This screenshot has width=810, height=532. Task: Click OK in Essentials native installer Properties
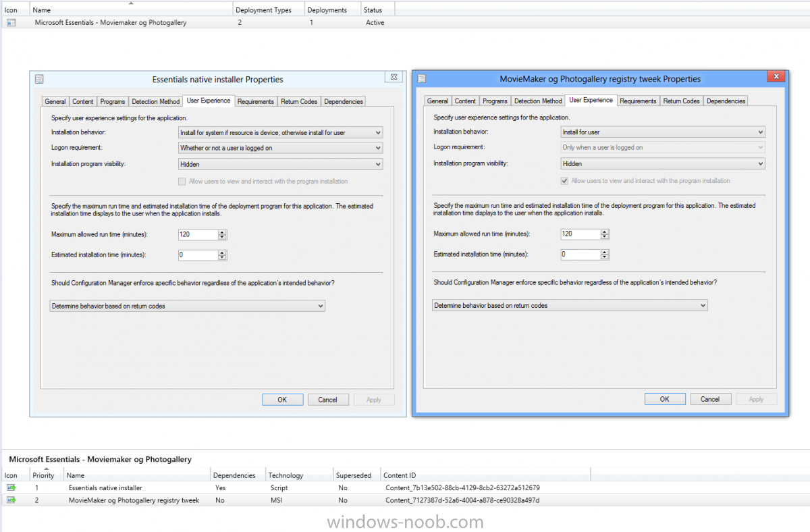click(282, 400)
